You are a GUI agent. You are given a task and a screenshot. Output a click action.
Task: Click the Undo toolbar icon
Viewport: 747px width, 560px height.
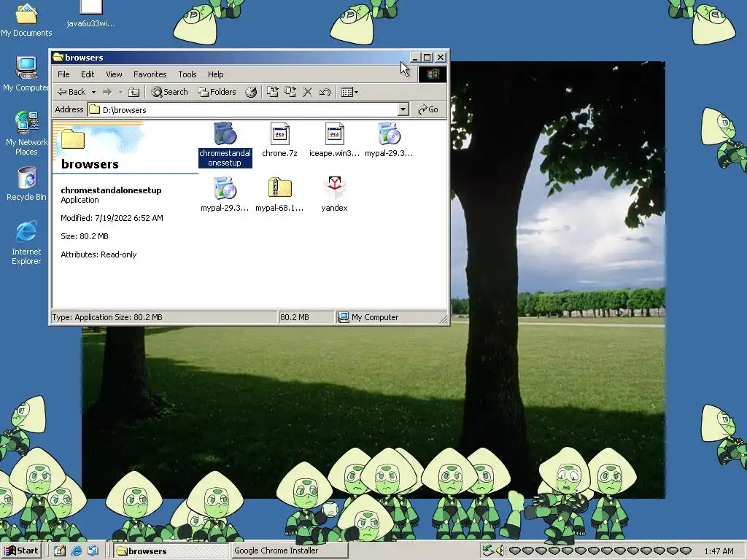[325, 92]
